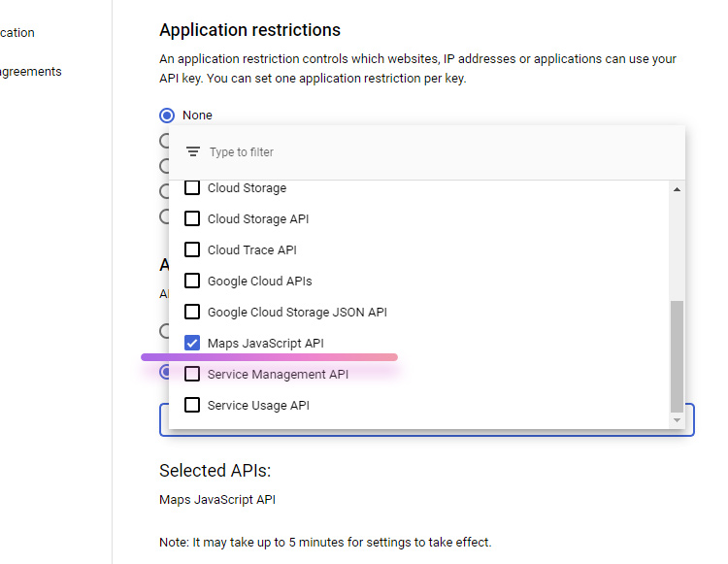Screen dimensions: 728x564
Task: Enable the Cloud Trace API checkbox
Action: point(192,249)
